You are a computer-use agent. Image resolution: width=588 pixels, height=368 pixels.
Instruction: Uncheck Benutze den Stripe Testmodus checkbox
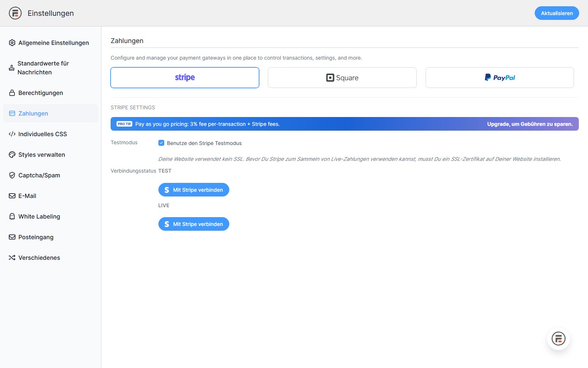(161, 143)
